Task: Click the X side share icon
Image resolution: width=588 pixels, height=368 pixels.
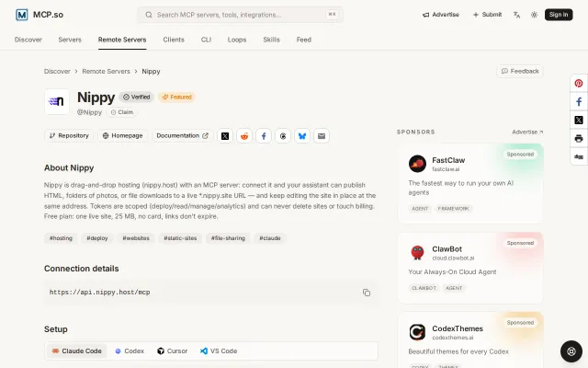Action: 579,121
